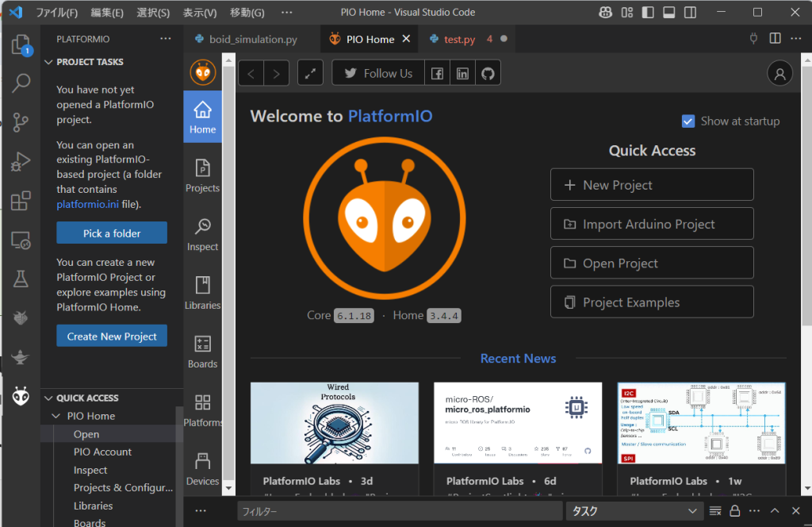Toggle the panel layout icon in title bar

(x=668, y=13)
